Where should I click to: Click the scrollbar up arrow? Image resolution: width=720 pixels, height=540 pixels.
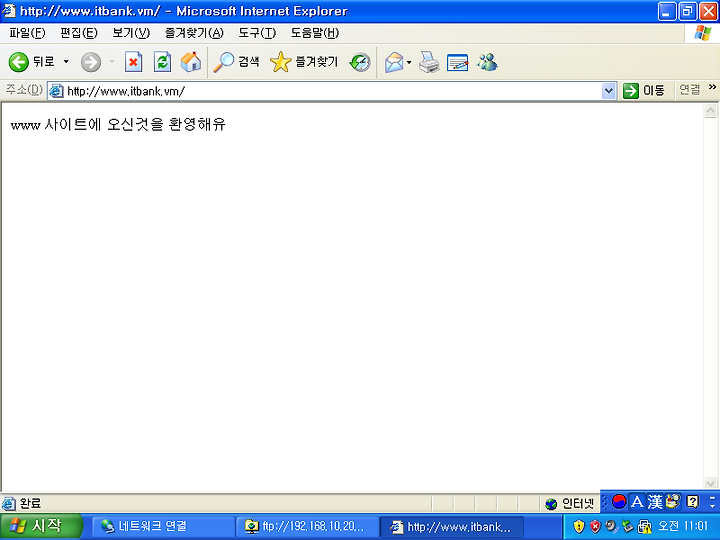click(710, 111)
